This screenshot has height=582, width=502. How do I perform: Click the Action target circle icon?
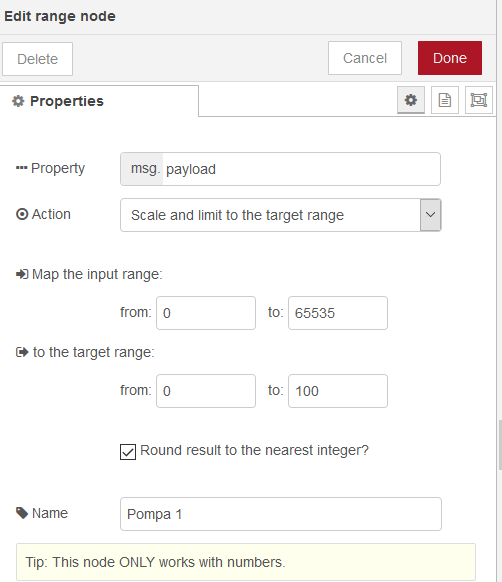[22, 214]
